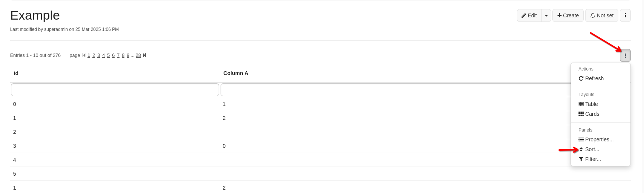Click the Edit pencil button

[529, 15]
